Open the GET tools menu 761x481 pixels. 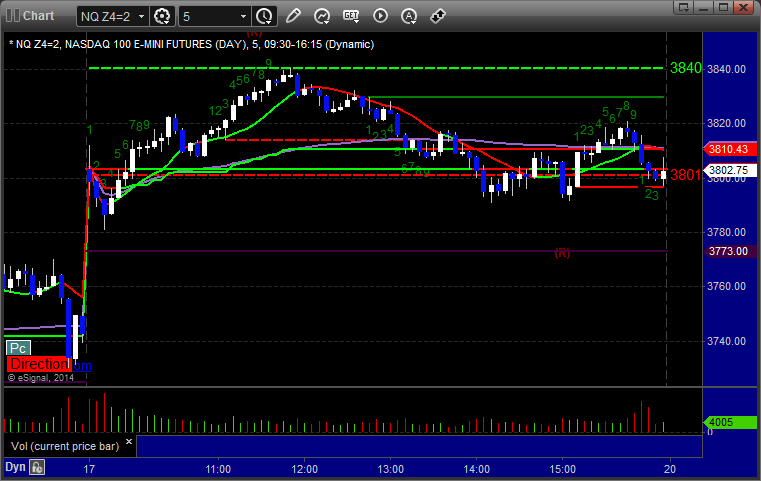[351, 16]
